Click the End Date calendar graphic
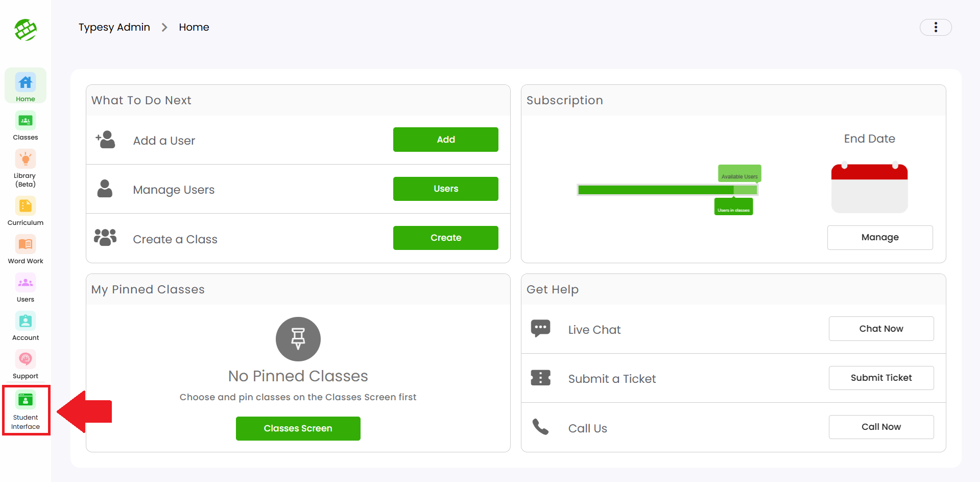 (x=869, y=188)
